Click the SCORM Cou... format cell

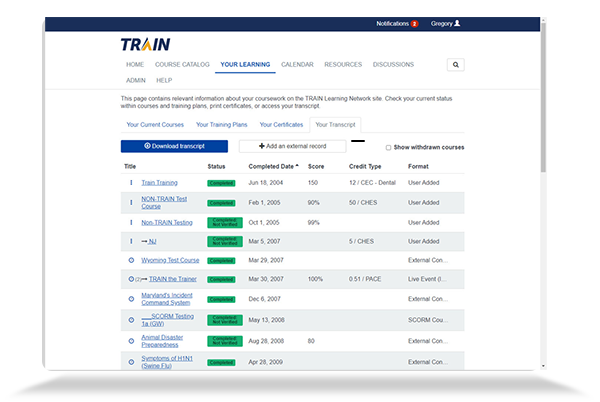[428, 320]
